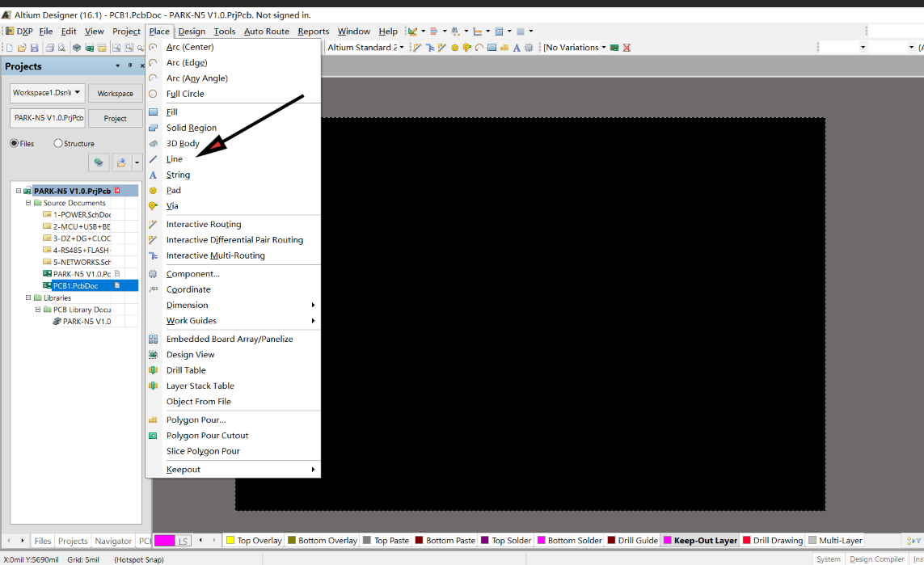Click the green board icon beside No Variations
924x565 pixels.
pyautogui.click(x=614, y=48)
